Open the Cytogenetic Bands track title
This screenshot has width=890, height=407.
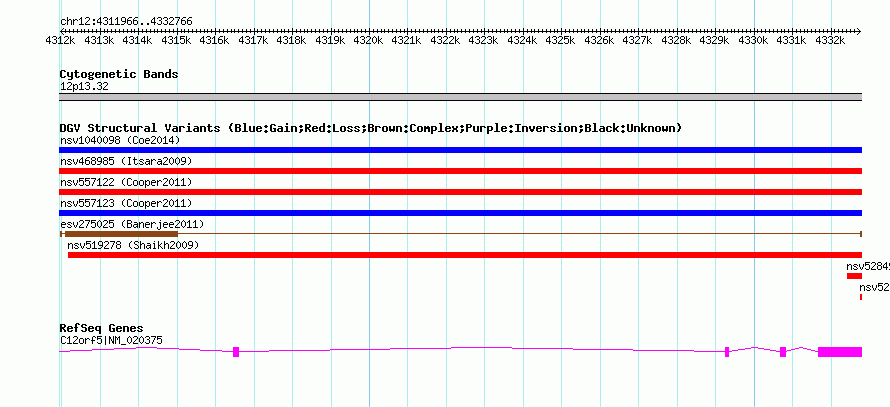(119, 74)
